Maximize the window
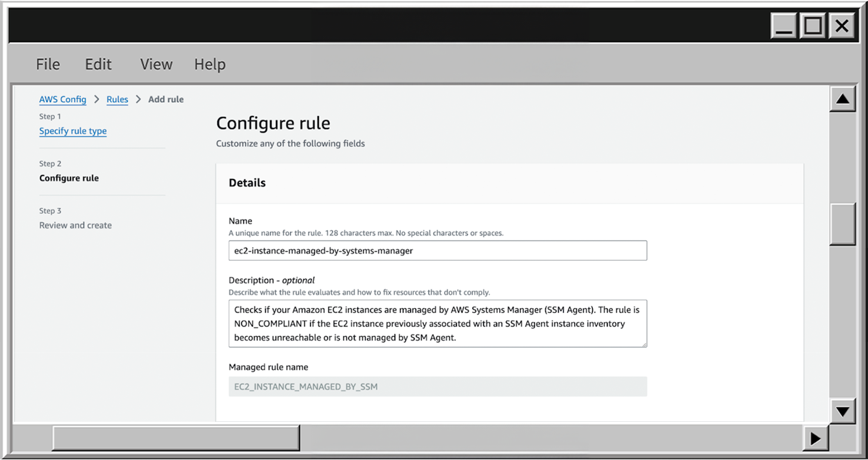 813,26
